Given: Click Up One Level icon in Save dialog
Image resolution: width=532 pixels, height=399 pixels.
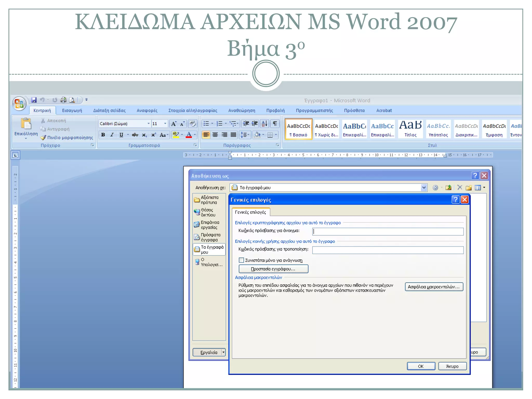Looking at the screenshot, I should click(448, 188).
